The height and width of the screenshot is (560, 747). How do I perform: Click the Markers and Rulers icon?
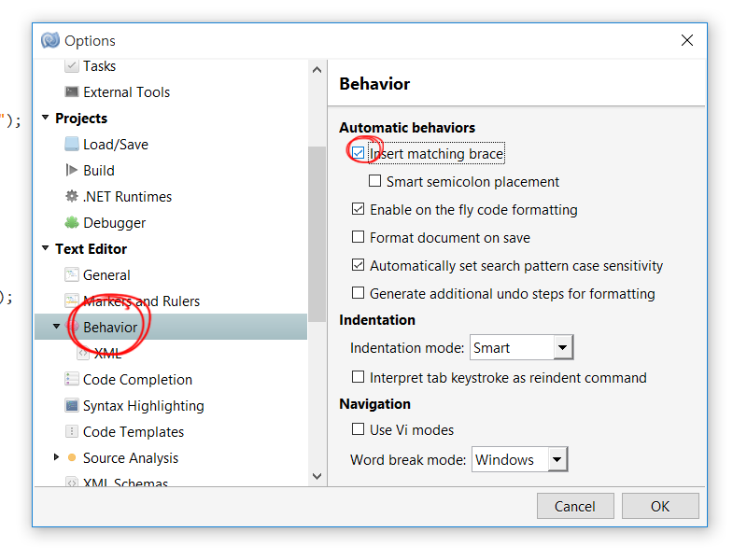tap(72, 301)
